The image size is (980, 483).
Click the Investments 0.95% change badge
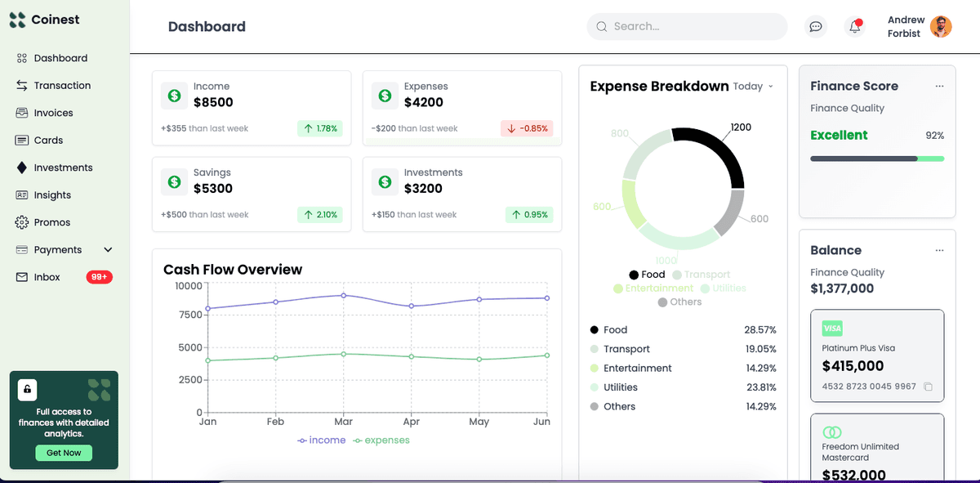(529, 215)
